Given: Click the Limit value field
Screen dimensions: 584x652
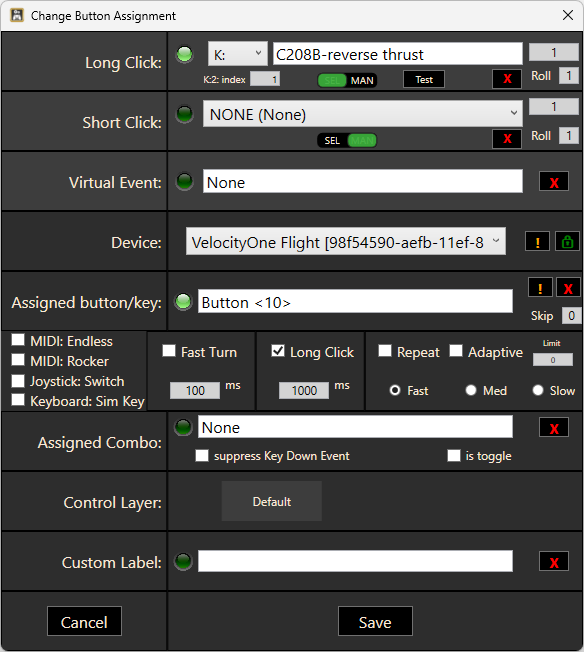Looking at the screenshot, I should point(553,360).
